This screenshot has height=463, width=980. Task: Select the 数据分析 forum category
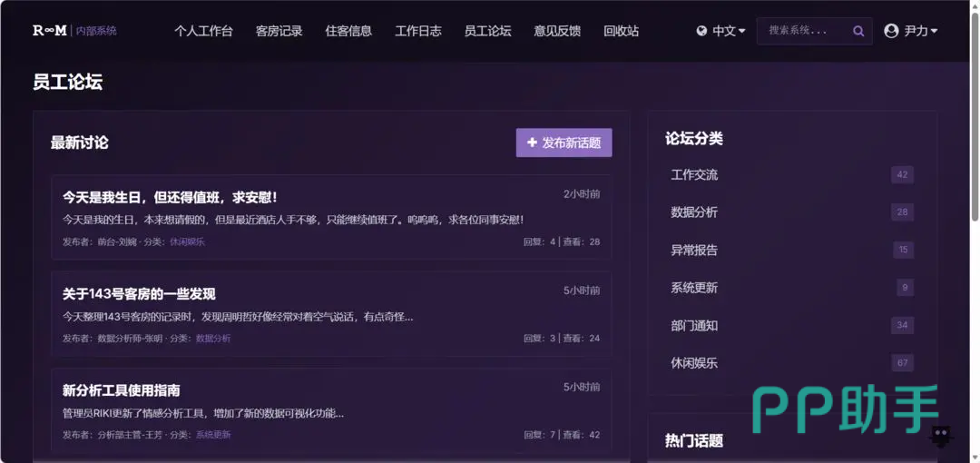click(x=694, y=212)
